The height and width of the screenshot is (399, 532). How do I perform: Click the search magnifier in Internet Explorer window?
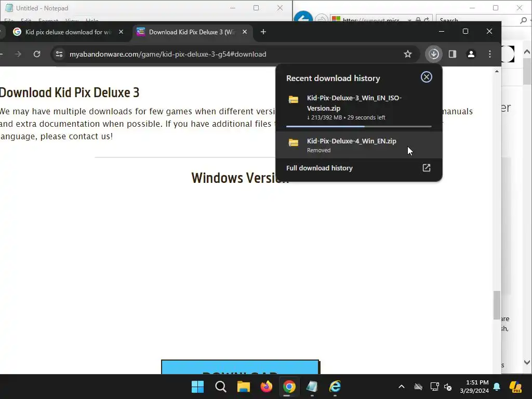(x=523, y=20)
